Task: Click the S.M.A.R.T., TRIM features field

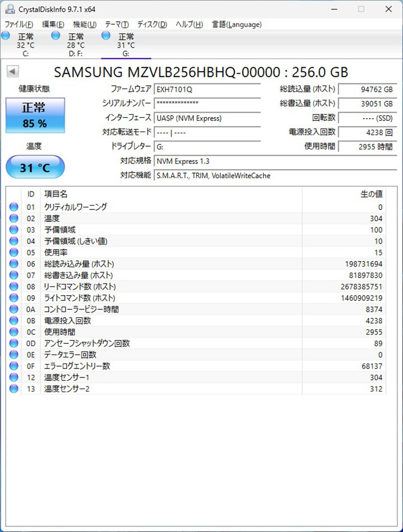Action: (x=275, y=176)
